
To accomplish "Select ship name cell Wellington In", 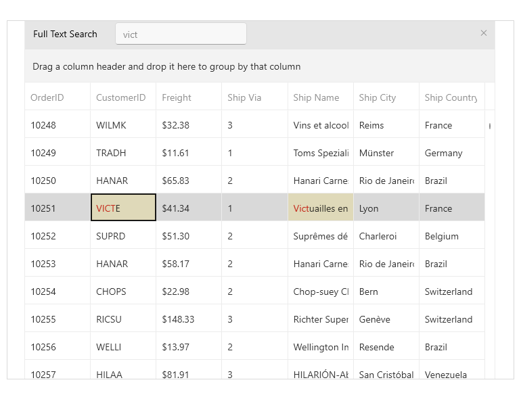I will [x=321, y=346].
